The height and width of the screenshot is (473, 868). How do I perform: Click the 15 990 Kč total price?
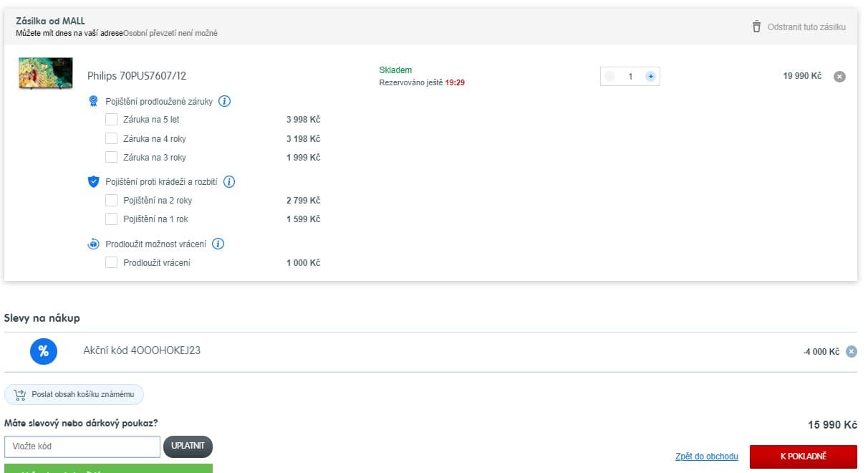tap(833, 425)
